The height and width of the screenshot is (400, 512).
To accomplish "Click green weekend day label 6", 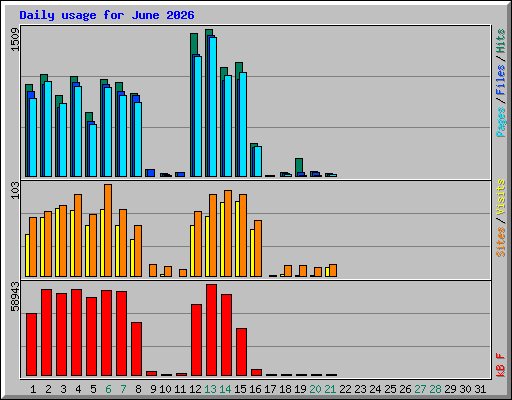I will (108, 389).
